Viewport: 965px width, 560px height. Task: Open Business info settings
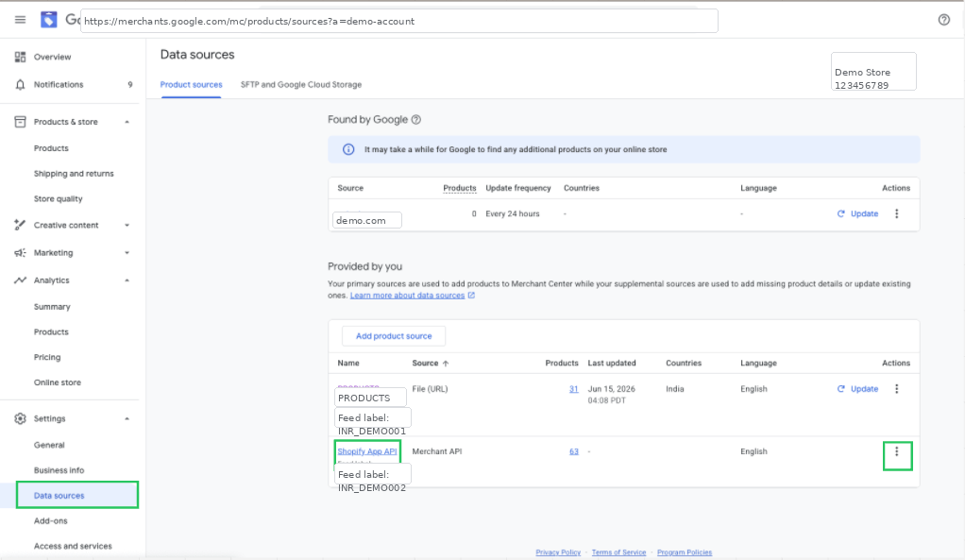click(x=59, y=470)
